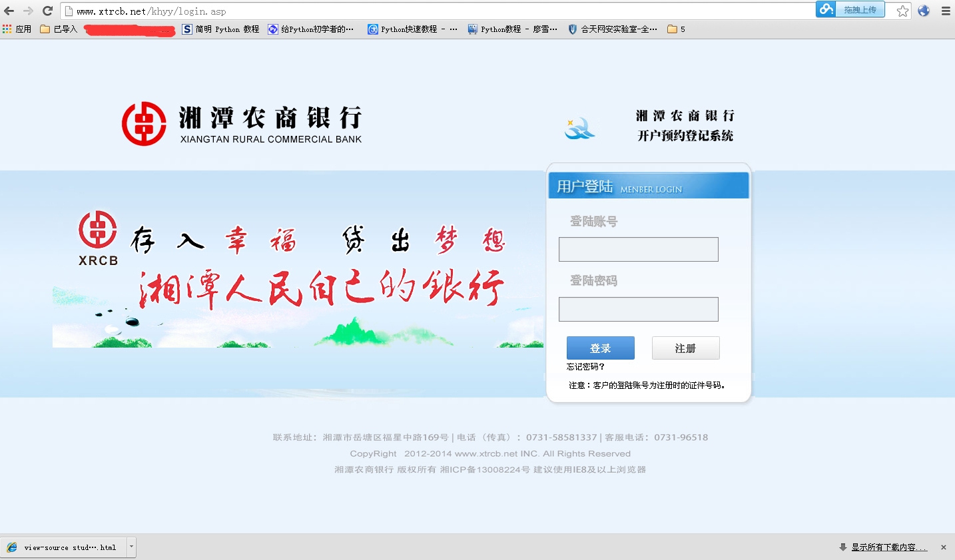This screenshot has height=560, width=955.
Task: Click the 湘潭农商银行 bank name heading
Action: pos(270,118)
